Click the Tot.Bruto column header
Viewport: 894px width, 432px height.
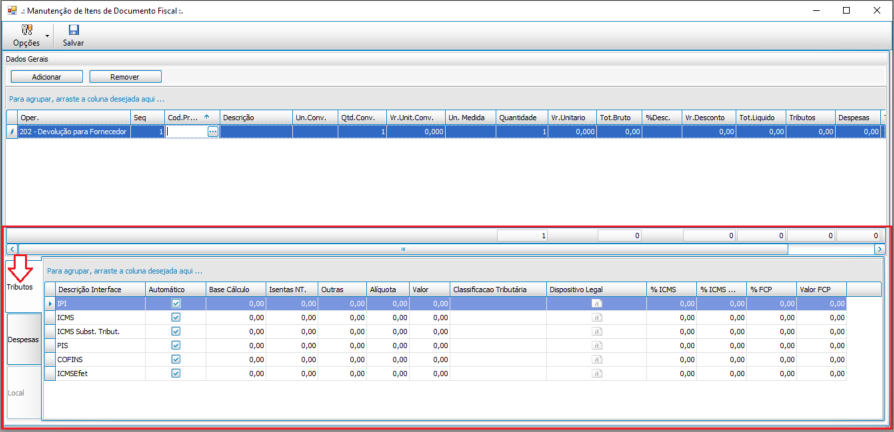click(620, 117)
